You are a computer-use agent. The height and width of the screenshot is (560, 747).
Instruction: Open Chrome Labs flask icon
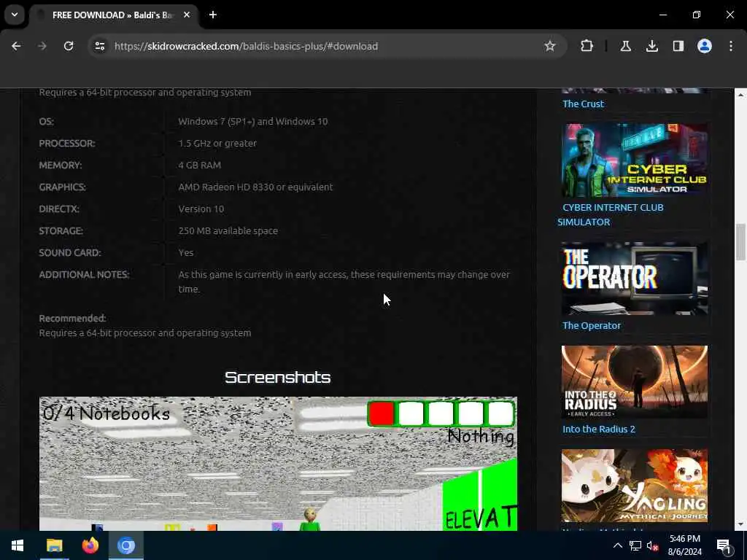pyautogui.click(x=625, y=46)
